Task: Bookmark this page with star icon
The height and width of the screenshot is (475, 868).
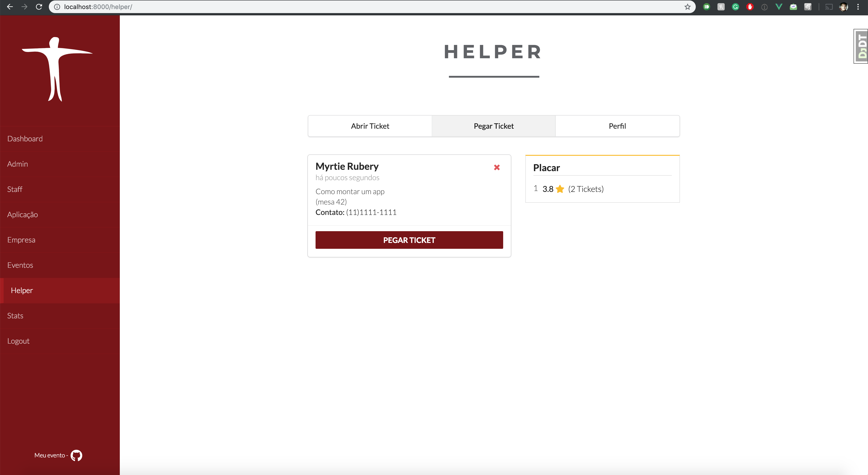Action: [687, 7]
